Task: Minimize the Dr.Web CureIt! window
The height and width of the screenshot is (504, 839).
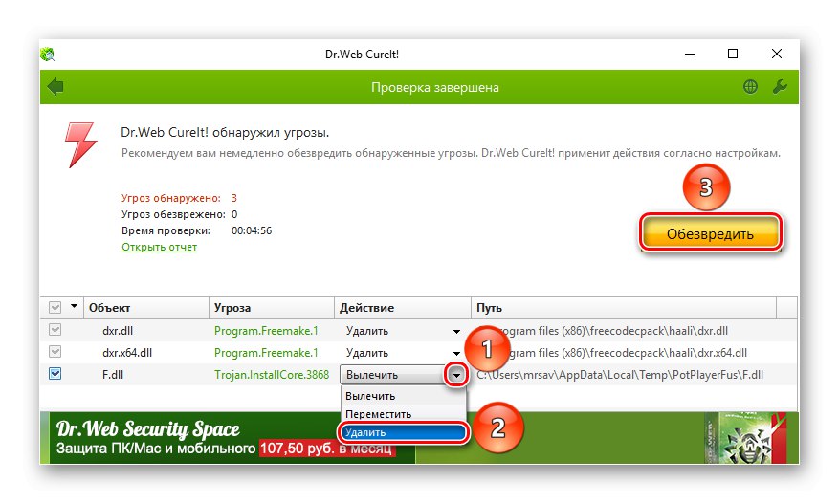Action: [689, 55]
